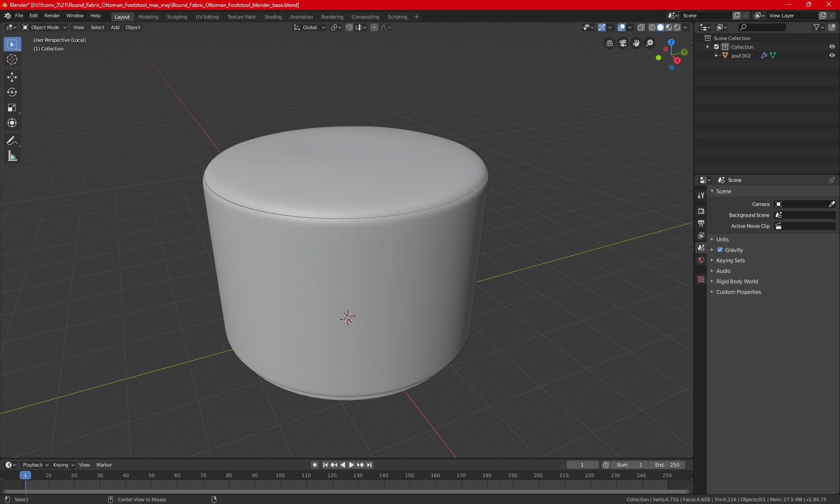
Task: Click the End frame value field
Action: click(x=667, y=465)
